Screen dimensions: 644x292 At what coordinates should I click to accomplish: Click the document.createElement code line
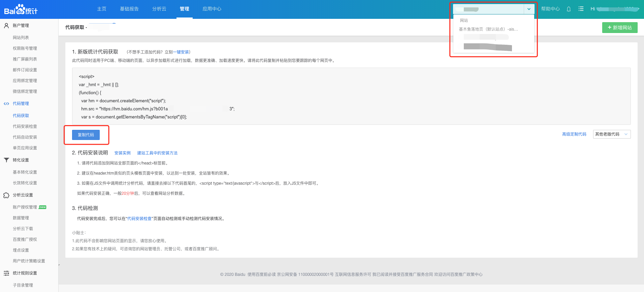124,101
